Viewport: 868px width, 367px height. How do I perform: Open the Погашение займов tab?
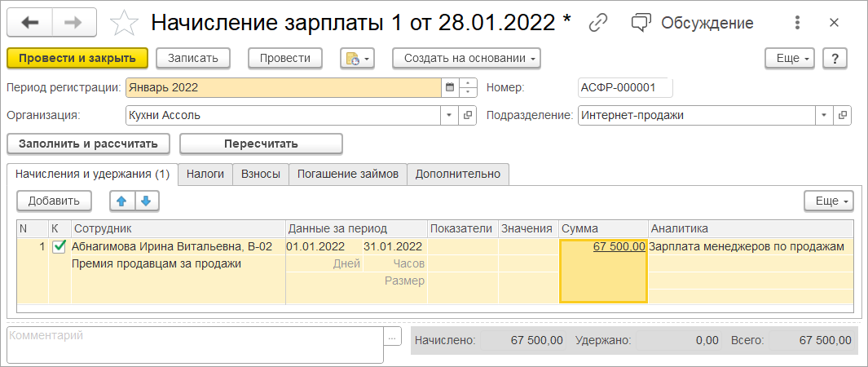[348, 174]
